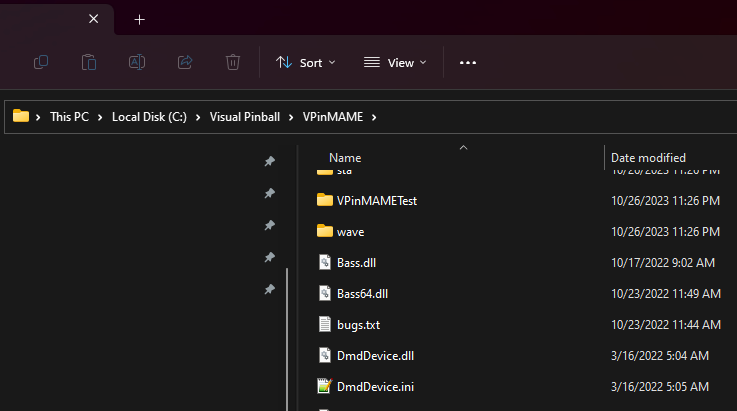
Task: Select This PC in breadcrumb path
Action: 70,117
